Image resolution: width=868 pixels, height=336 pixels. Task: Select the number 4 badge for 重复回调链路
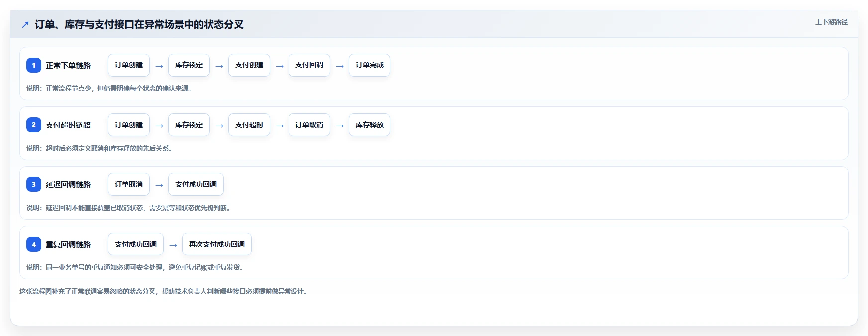(x=34, y=244)
